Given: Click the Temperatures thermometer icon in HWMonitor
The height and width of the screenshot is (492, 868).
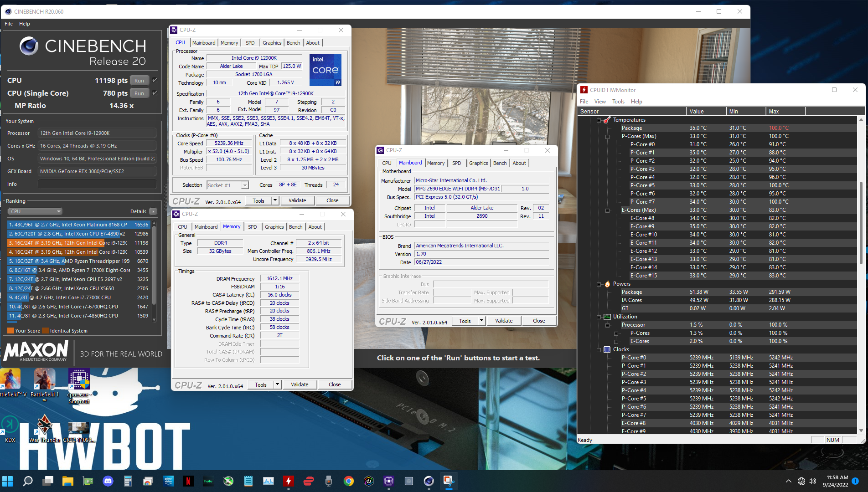Looking at the screenshot, I should point(607,120).
